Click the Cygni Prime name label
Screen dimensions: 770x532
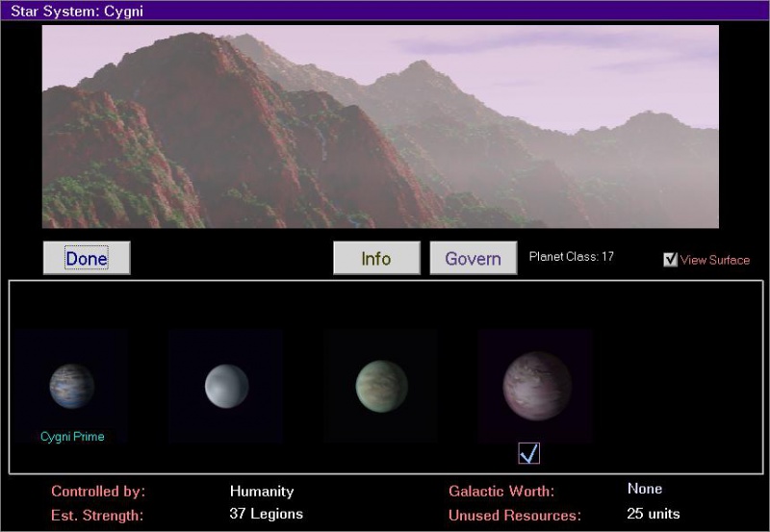point(72,437)
